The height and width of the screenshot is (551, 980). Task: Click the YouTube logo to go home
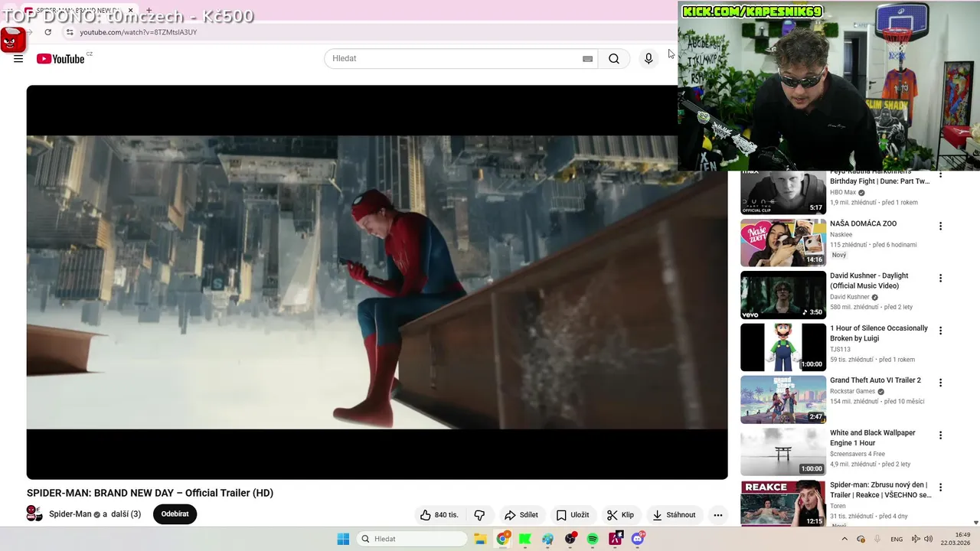[x=60, y=59]
